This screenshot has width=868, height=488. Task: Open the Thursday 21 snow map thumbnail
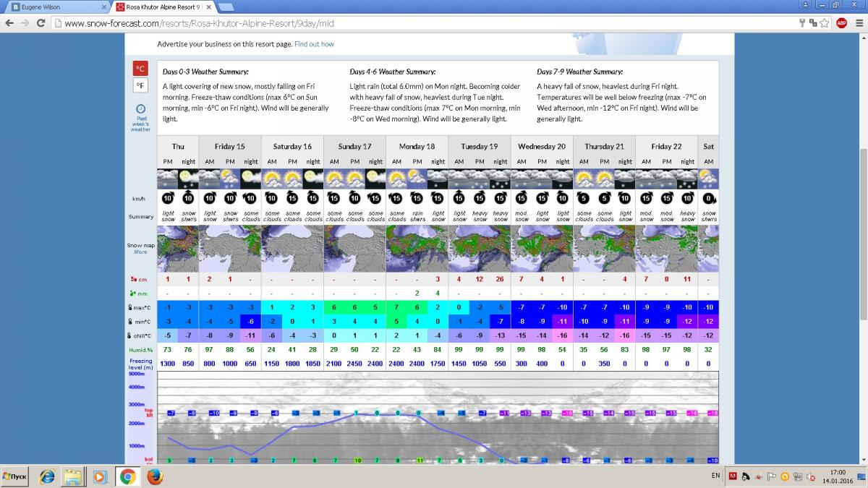pyautogui.click(x=604, y=249)
